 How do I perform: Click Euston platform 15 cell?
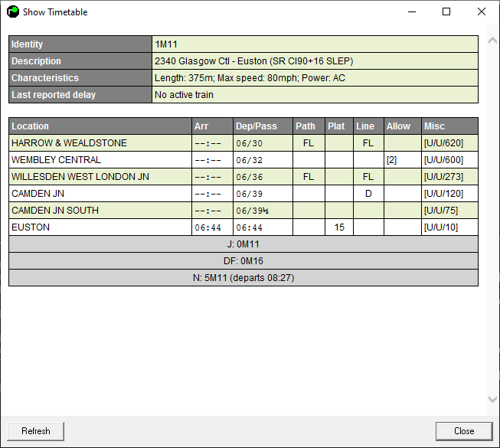tap(339, 227)
